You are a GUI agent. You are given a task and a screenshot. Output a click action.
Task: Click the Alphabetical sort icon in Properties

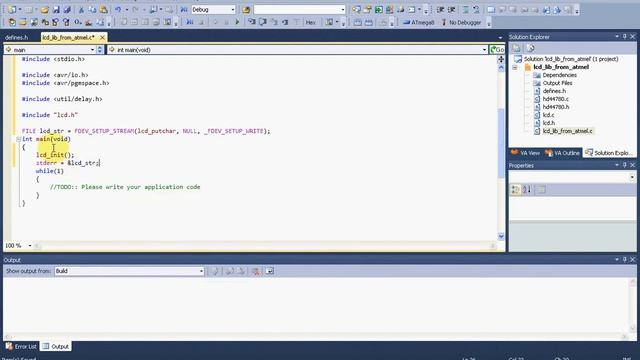(x=527, y=190)
